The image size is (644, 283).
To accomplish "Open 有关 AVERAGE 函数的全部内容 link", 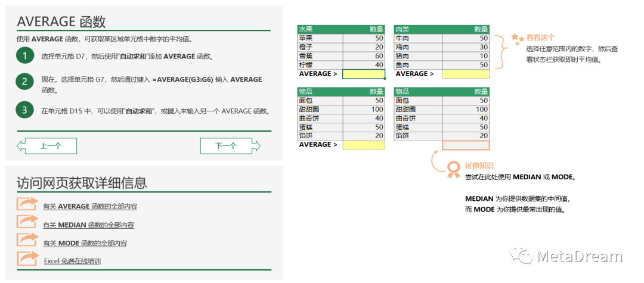I will click(x=94, y=207).
